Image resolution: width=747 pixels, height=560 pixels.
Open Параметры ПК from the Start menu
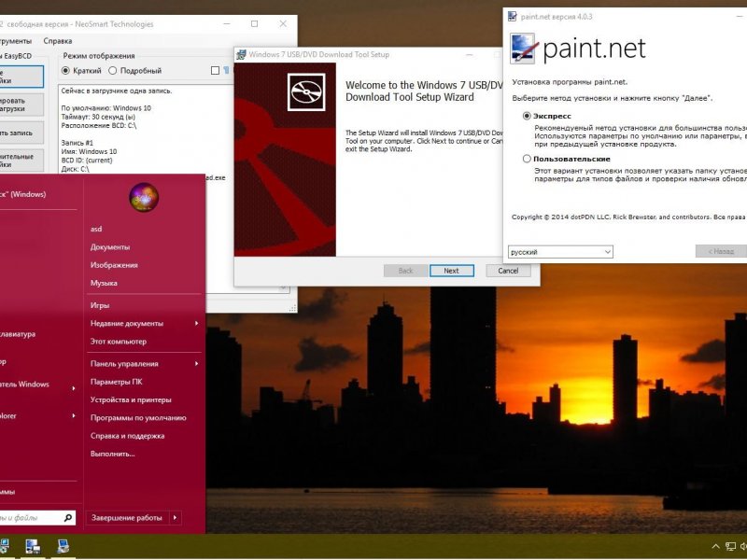coord(116,382)
